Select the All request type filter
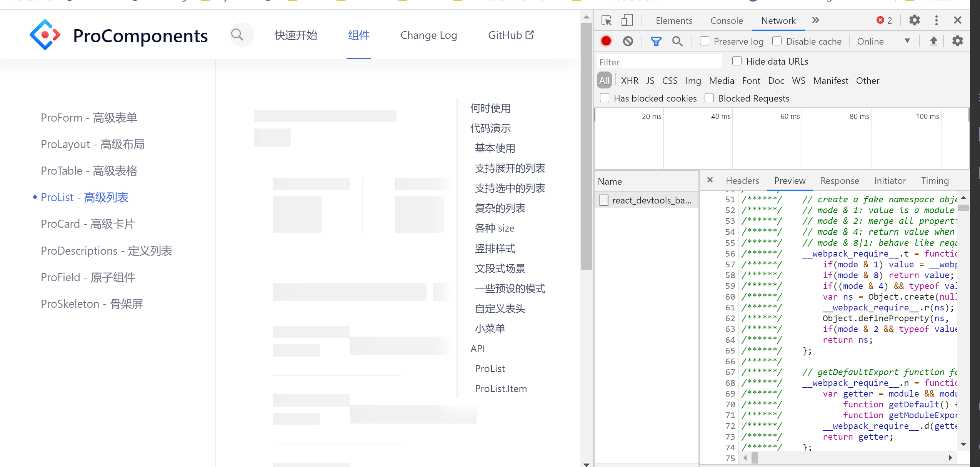This screenshot has height=467, width=980. (x=604, y=80)
